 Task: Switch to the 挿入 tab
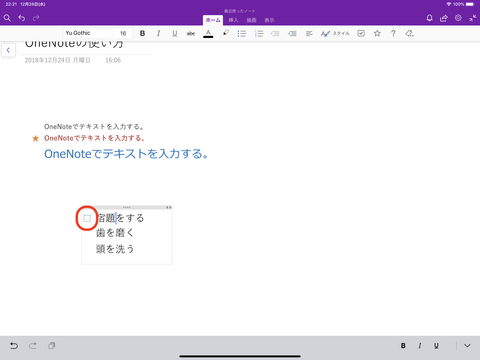pos(233,20)
